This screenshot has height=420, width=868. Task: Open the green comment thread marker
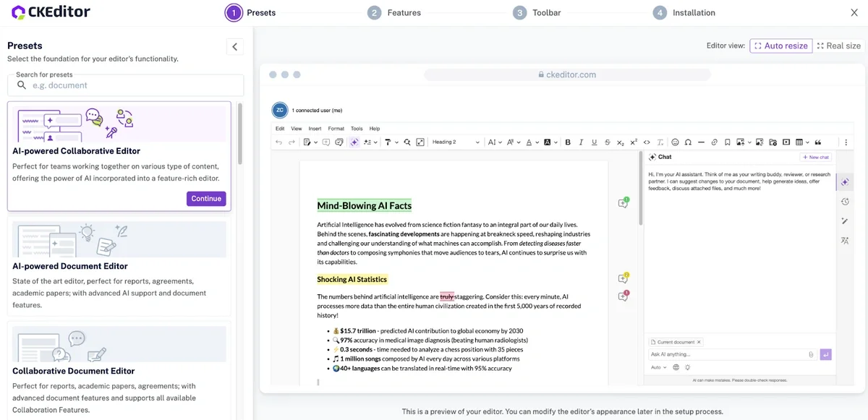click(623, 203)
